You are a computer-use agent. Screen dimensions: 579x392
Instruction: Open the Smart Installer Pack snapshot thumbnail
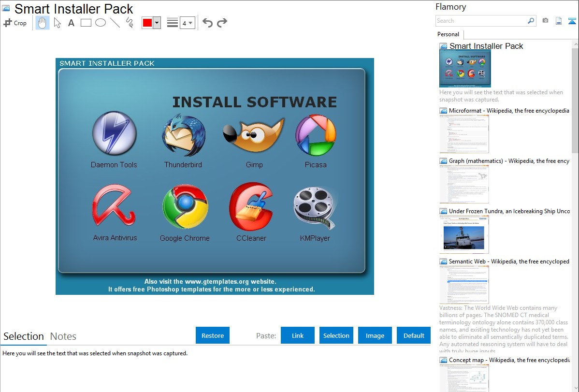click(465, 68)
